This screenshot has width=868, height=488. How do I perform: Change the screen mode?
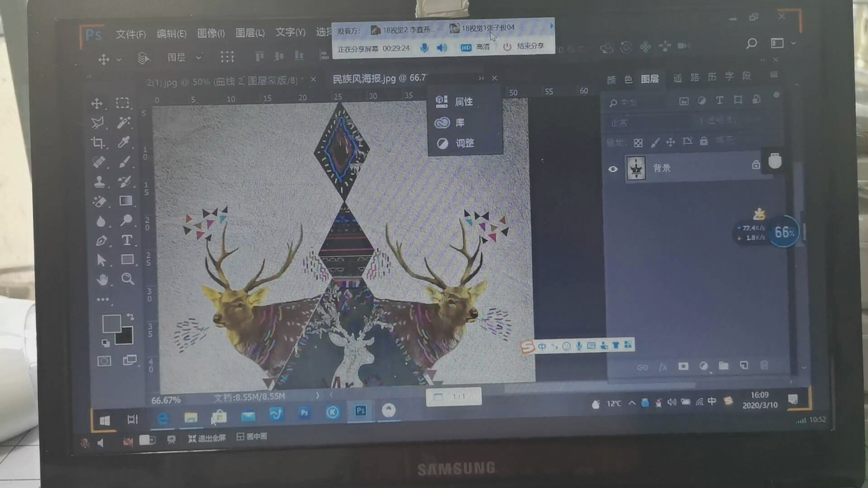pos(130,360)
